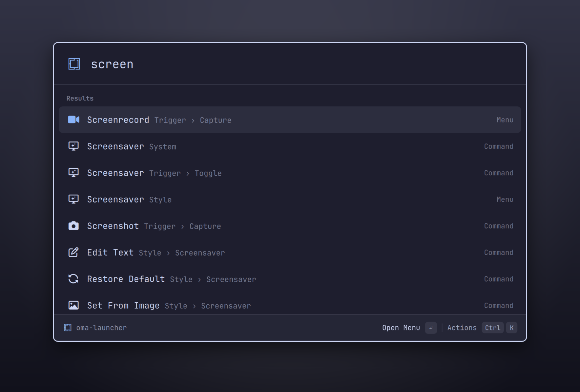This screenshot has height=392, width=580.
Task: Click the 'Style' subtitle of the Screensaver menu row
Action: (160, 200)
